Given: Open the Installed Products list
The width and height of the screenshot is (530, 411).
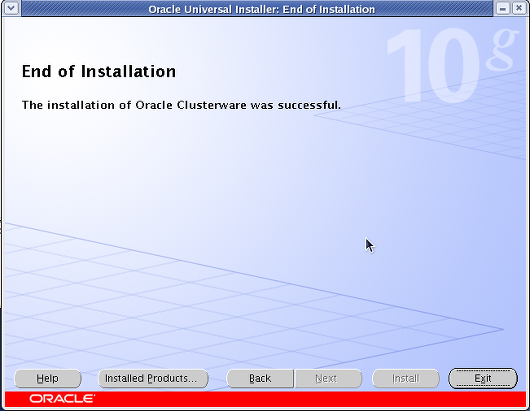Looking at the screenshot, I should coord(153,378).
